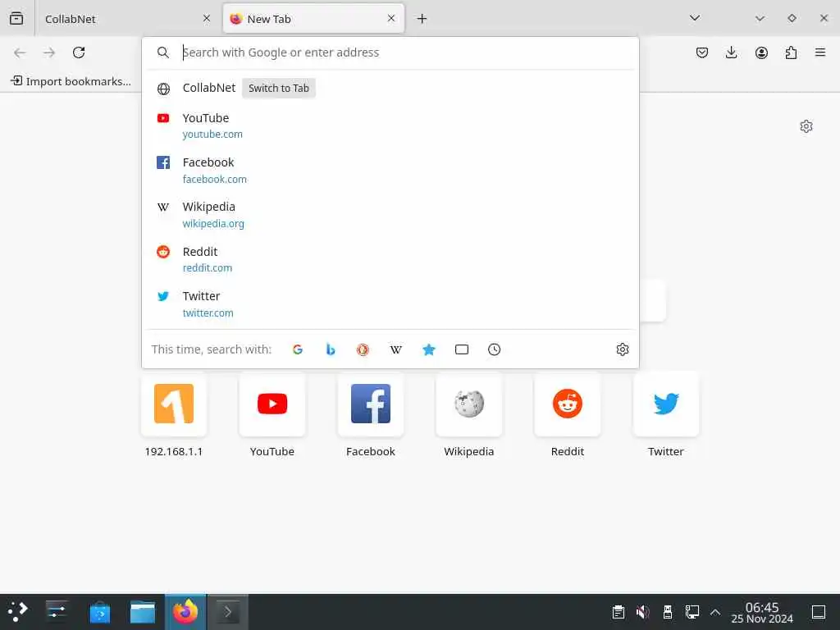Search this time with DuckDuckGo
This screenshot has height=630, width=840.
tap(363, 349)
